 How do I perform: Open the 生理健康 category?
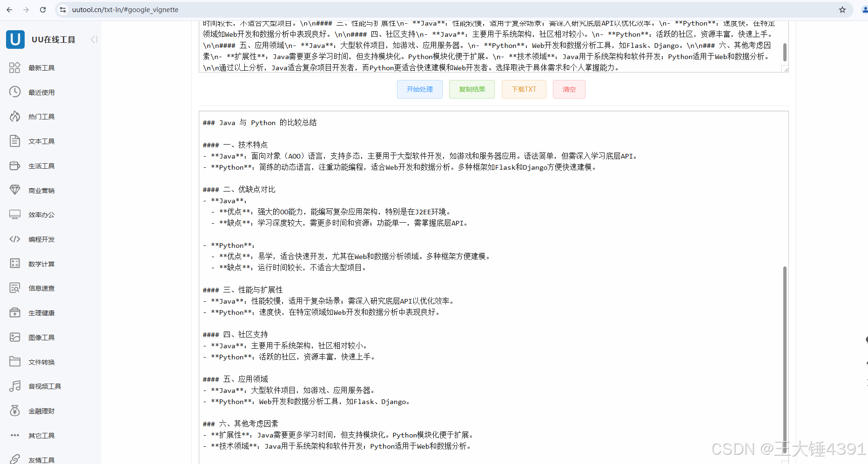coord(41,312)
